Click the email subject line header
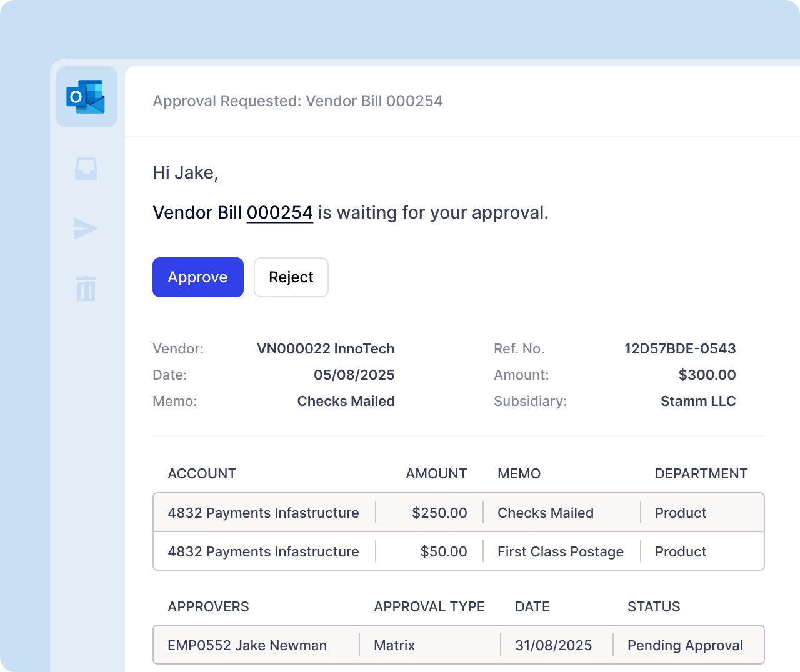Image resolution: width=800 pixels, height=672 pixels. [x=297, y=101]
